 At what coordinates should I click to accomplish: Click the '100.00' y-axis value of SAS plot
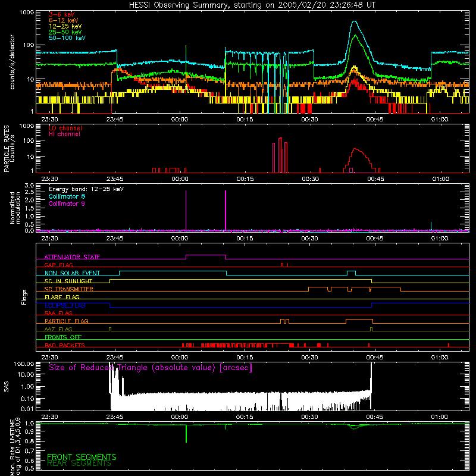pyautogui.click(x=24, y=364)
